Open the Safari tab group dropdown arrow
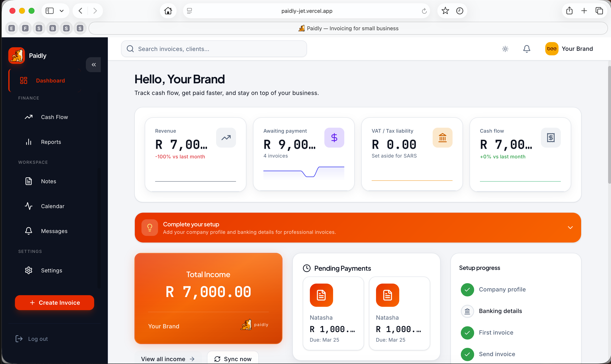The image size is (611, 364). (62, 11)
